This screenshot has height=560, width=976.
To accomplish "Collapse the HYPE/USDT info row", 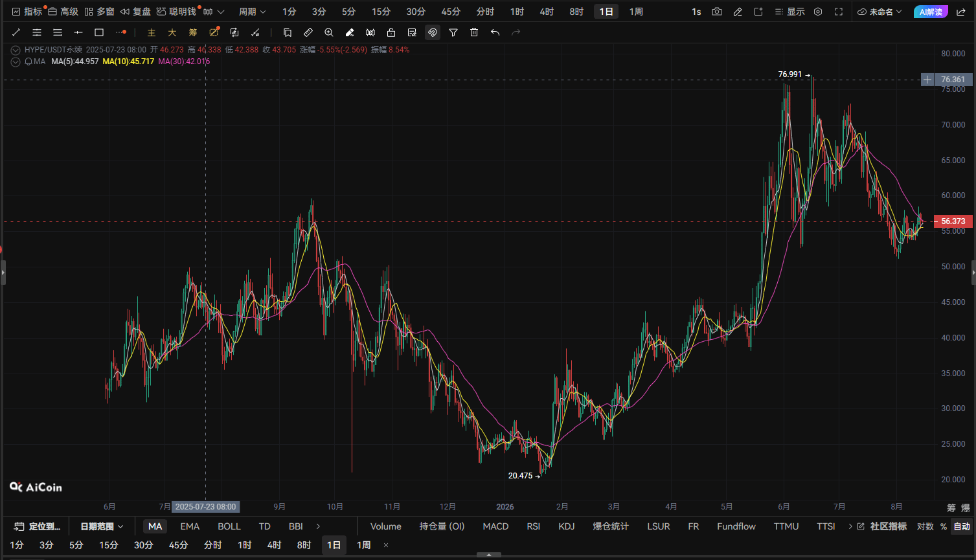I will point(16,50).
